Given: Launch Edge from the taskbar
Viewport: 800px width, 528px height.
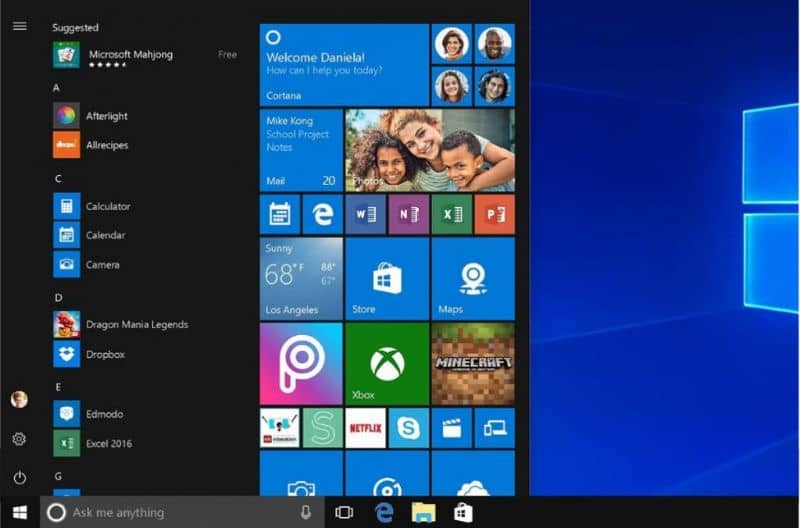Looking at the screenshot, I should click(x=384, y=512).
